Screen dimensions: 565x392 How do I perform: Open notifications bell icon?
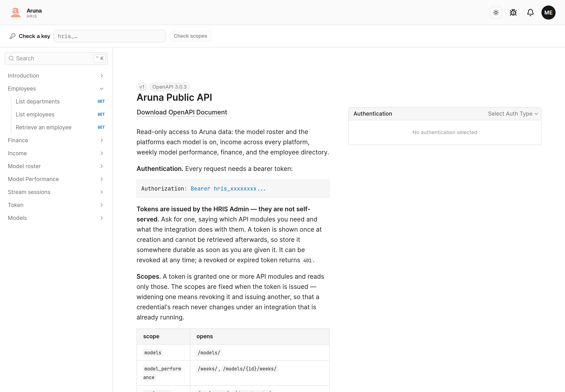pyautogui.click(x=530, y=13)
